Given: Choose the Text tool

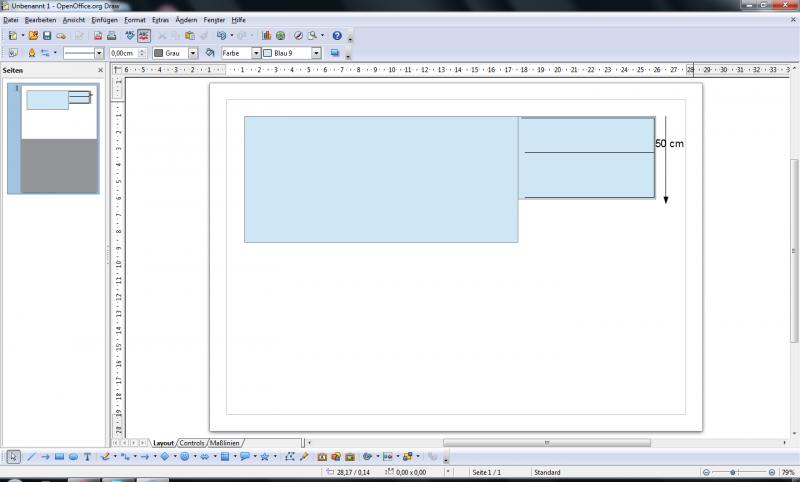Looking at the screenshot, I should [x=88, y=457].
